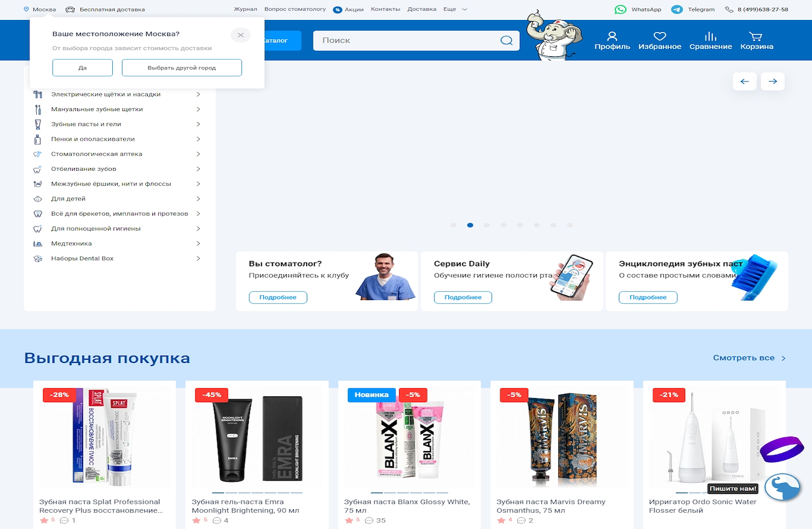Click the location pin icon beside Москва
This screenshot has height=529, width=812.
(x=26, y=9)
